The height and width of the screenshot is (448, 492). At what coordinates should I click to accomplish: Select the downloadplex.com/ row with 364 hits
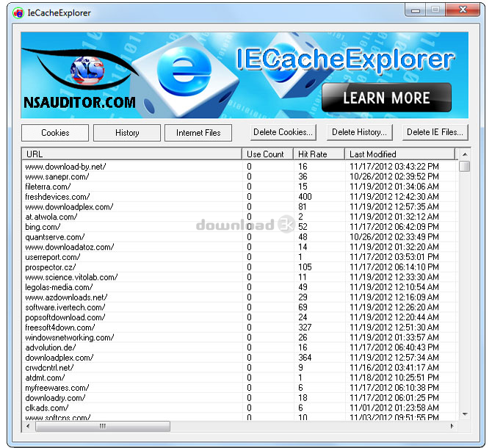pyautogui.click(x=240, y=358)
